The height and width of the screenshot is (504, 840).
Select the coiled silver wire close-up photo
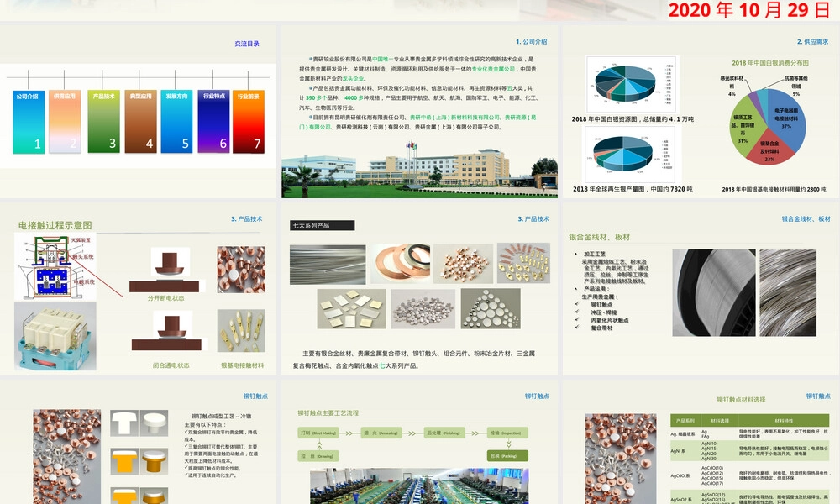click(x=788, y=292)
